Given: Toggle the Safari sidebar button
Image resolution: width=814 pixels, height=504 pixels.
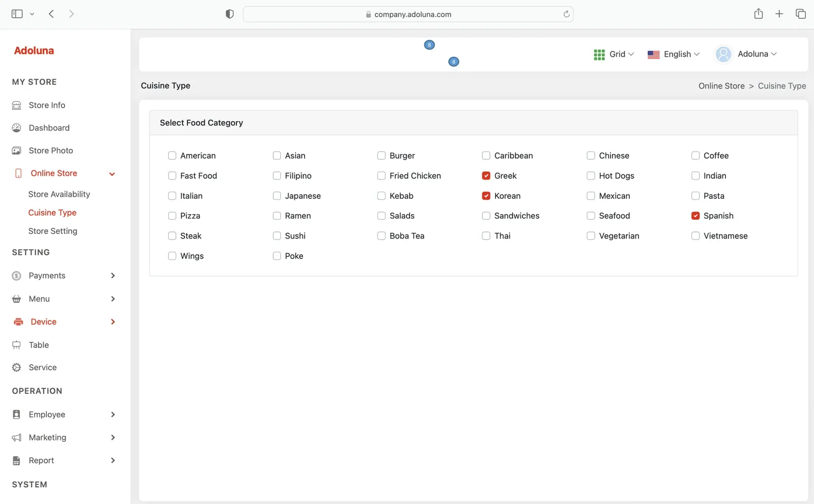Looking at the screenshot, I should pos(17,14).
